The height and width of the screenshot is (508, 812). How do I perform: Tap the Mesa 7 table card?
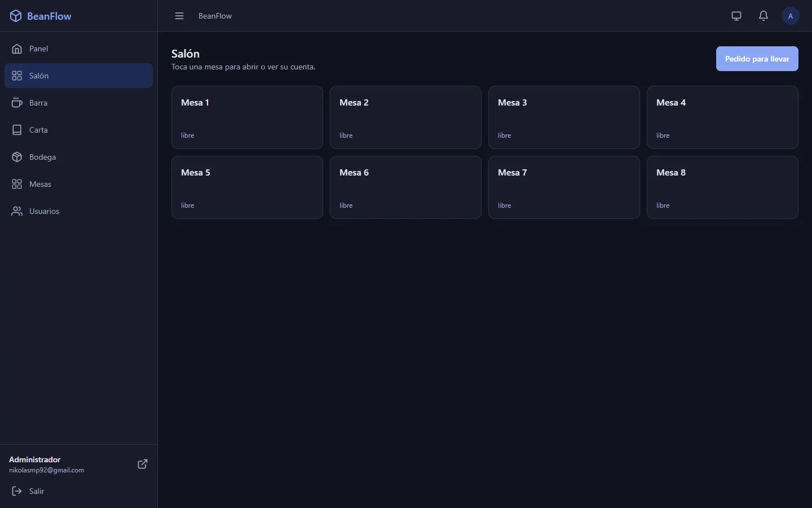(564, 187)
